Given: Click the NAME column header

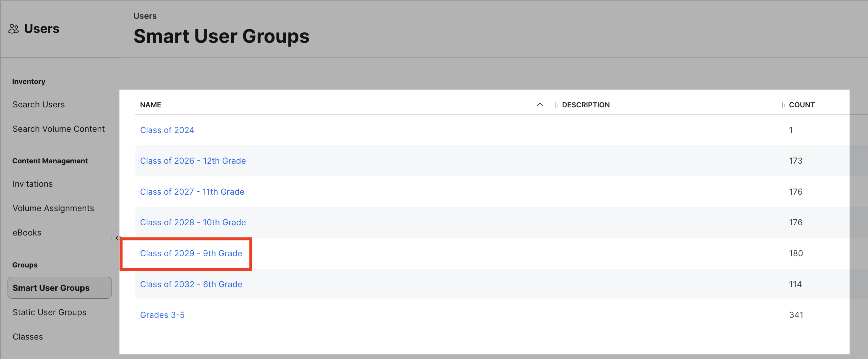Looking at the screenshot, I should (151, 105).
